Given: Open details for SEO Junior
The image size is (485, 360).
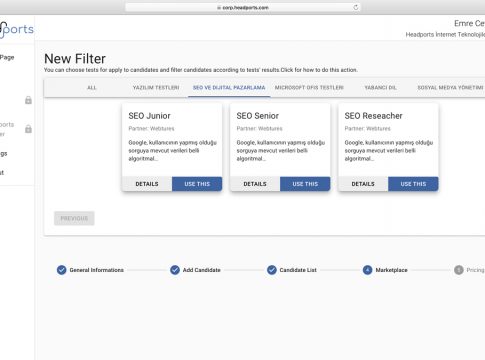Looking at the screenshot, I should point(147,184).
